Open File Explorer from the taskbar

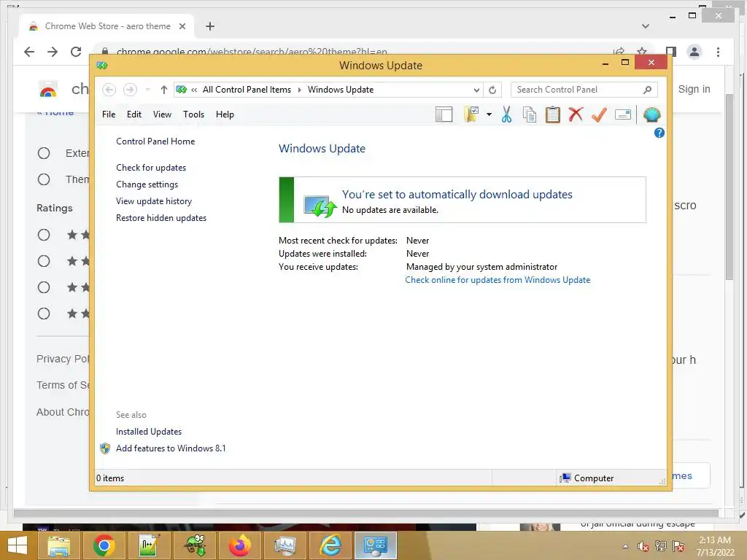(58, 545)
